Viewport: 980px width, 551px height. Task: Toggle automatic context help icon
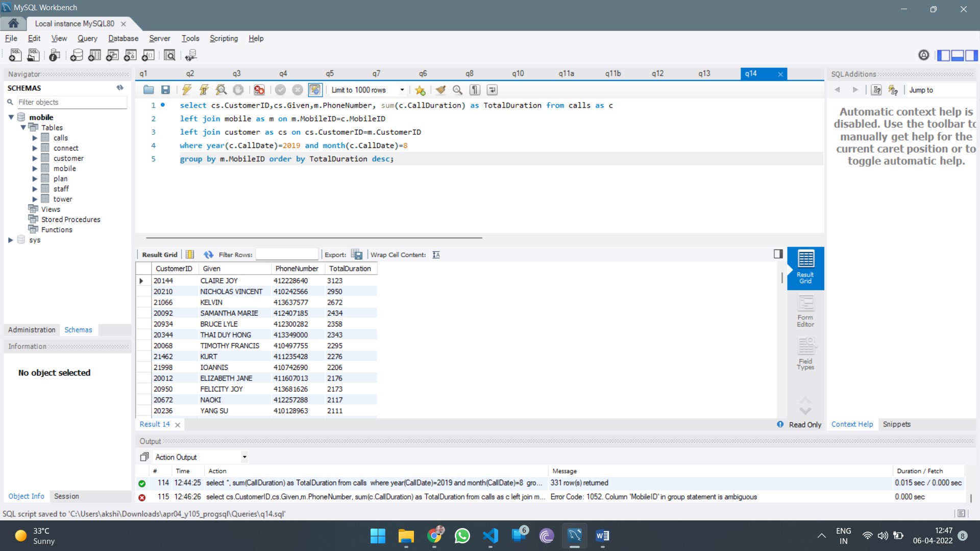click(893, 90)
